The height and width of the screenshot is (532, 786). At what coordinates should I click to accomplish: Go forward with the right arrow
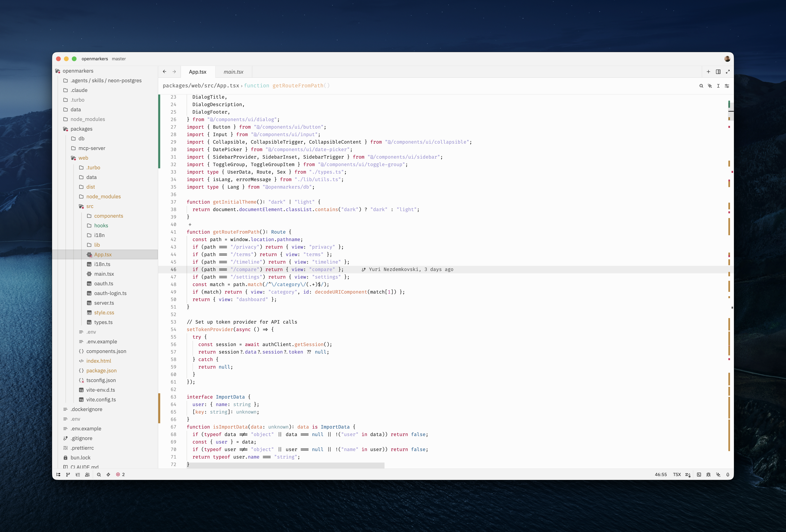(x=174, y=72)
